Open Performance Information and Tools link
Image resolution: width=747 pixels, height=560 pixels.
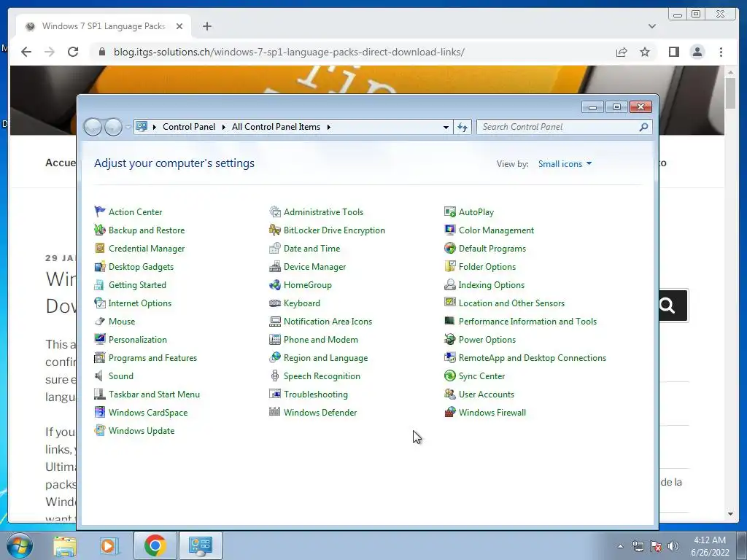tap(527, 322)
